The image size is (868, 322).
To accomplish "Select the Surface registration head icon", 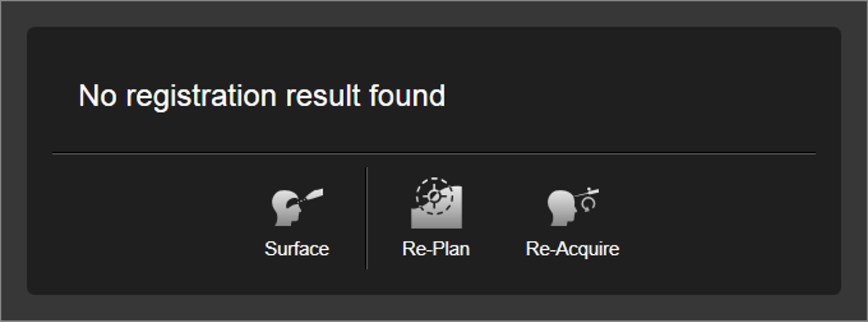I will (x=297, y=207).
